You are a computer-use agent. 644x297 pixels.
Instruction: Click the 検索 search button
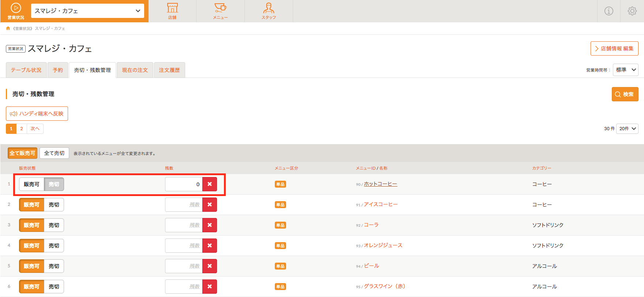coord(625,94)
